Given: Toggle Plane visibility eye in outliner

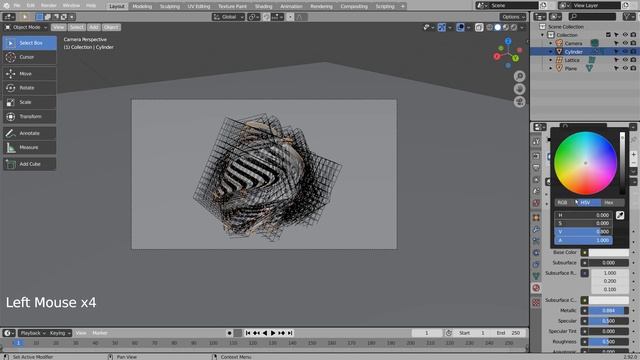Looking at the screenshot, I should click(x=625, y=69).
